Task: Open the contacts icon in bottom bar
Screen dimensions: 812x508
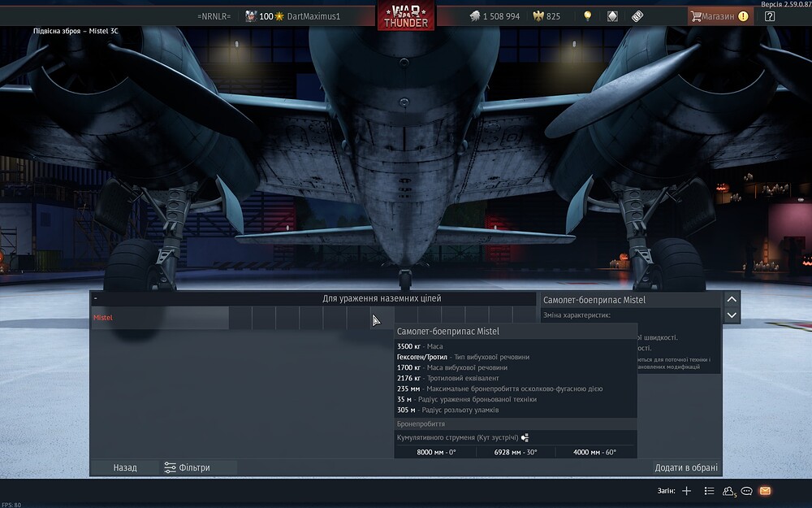Action: click(x=728, y=491)
